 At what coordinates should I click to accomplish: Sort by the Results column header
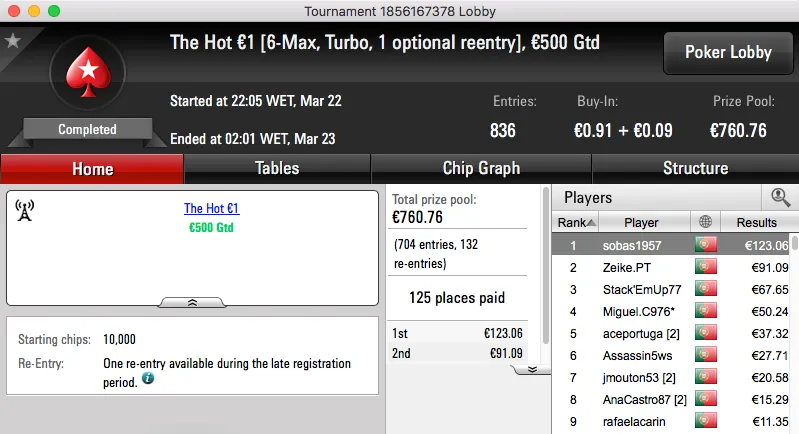pyautogui.click(x=756, y=222)
